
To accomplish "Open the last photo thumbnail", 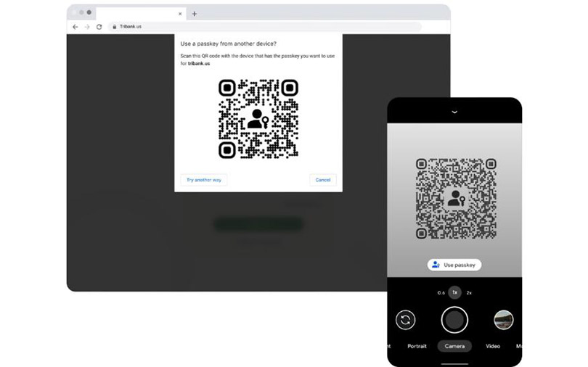I will (503, 320).
